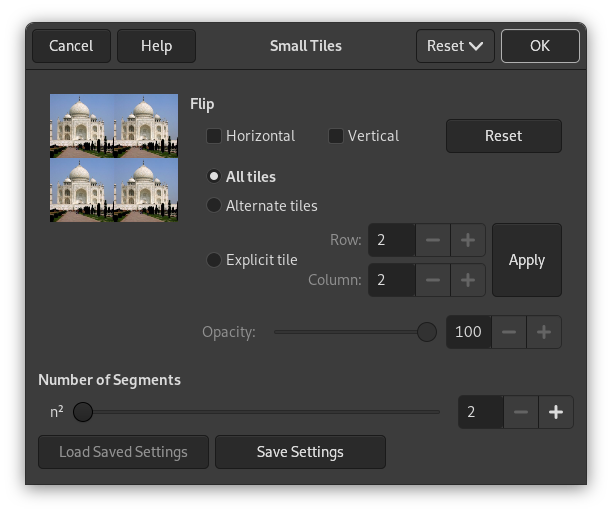Choose the Explicit tile radio option
Screen dimensions: 612x513
click(214, 260)
